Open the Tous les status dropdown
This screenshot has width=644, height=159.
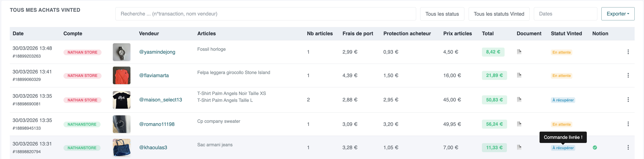point(442,14)
